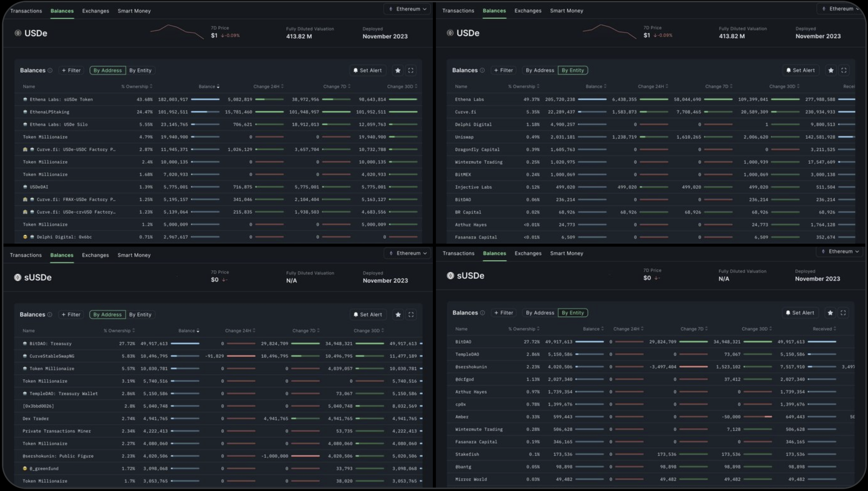Sort by Balance in USDe By Entity table
The image size is (868, 491).
tap(596, 86)
